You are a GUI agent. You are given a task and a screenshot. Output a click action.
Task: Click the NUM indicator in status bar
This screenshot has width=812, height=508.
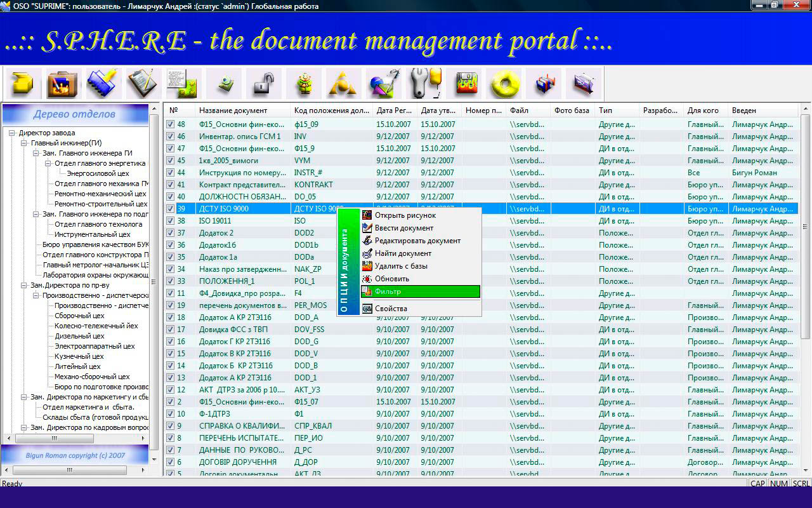click(x=778, y=484)
